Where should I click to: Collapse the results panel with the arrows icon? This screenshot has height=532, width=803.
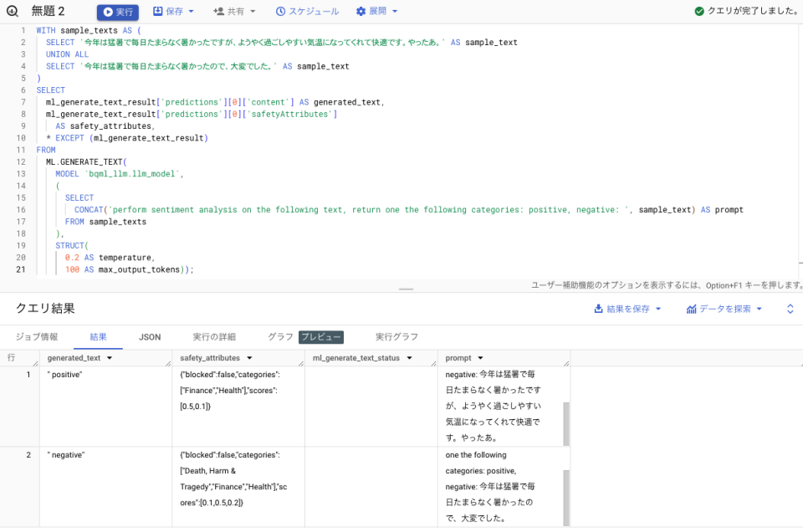coord(790,309)
